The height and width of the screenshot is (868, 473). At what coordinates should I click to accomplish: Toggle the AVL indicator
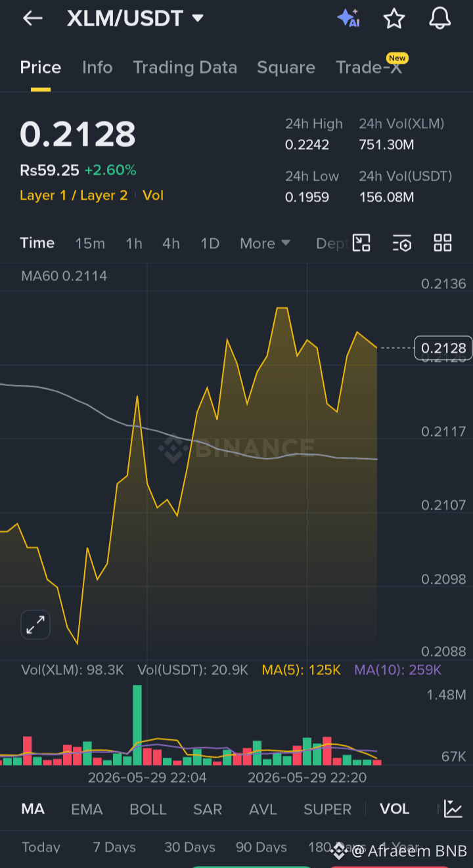[x=263, y=810]
